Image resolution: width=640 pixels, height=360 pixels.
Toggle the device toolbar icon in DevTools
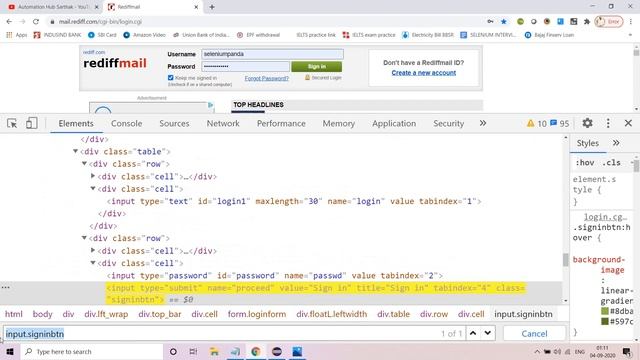click(x=31, y=123)
